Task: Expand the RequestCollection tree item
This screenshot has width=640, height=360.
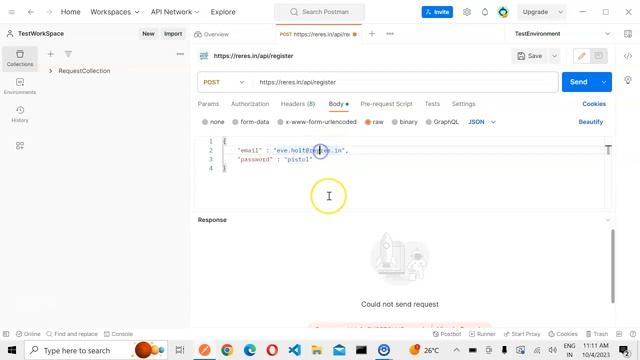Action: pyautogui.click(x=51, y=71)
